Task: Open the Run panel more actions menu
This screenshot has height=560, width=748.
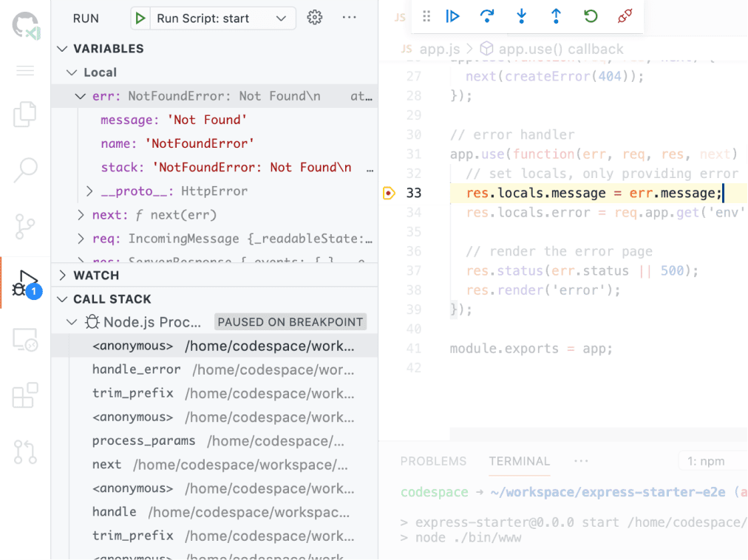Action: click(x=349, y=18)
